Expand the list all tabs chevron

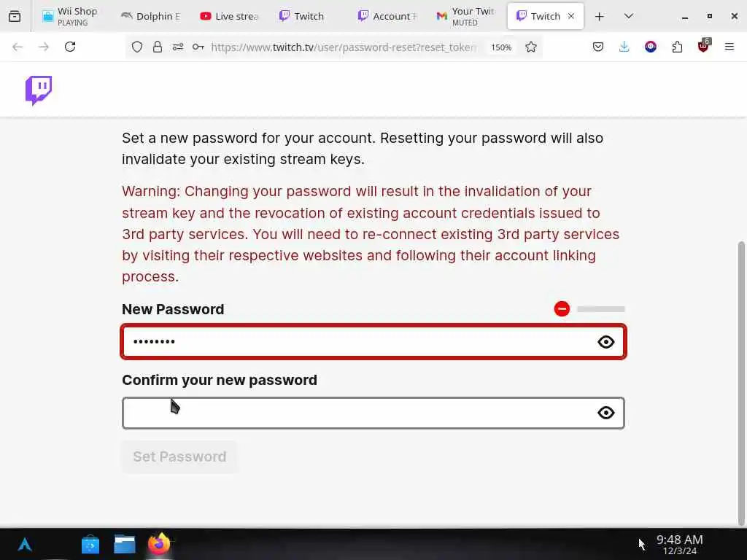point(628,16)
